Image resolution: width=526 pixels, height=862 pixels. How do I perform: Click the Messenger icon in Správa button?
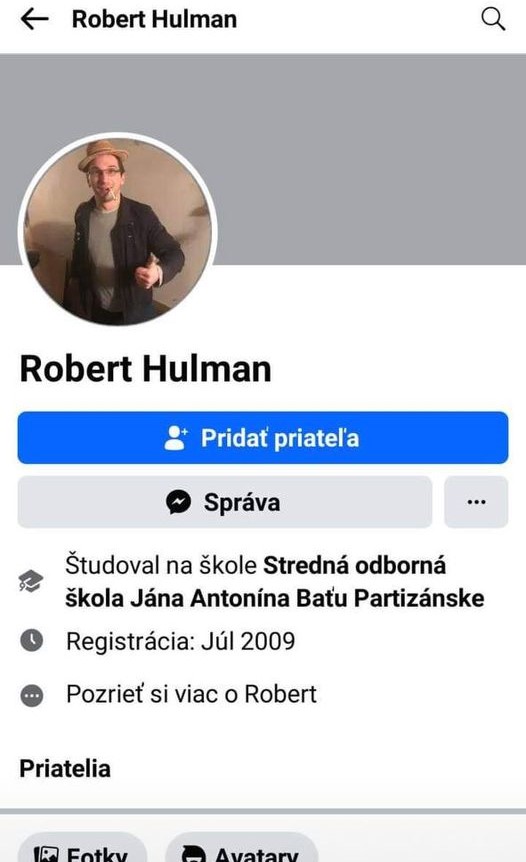coord(179,502)
